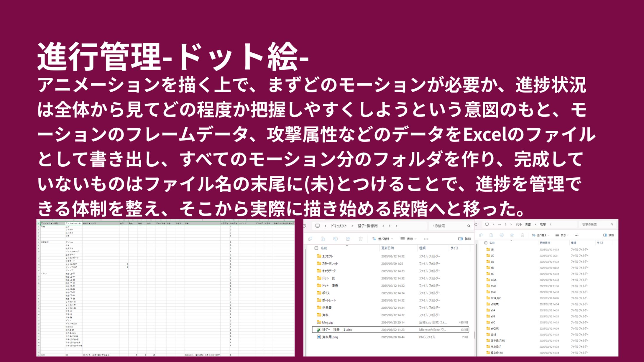Click the rename icon in left explorer toolbar

(x=335, y=239)
